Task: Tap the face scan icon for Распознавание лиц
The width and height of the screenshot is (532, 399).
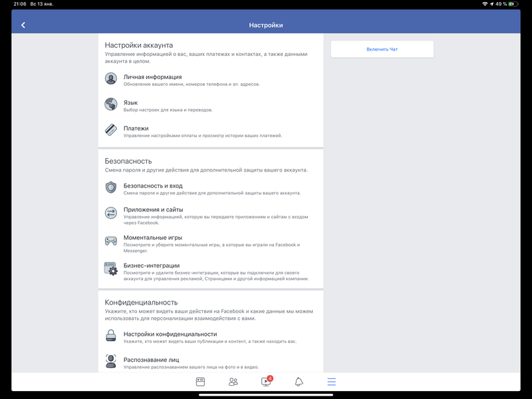Action: [111, 361]
